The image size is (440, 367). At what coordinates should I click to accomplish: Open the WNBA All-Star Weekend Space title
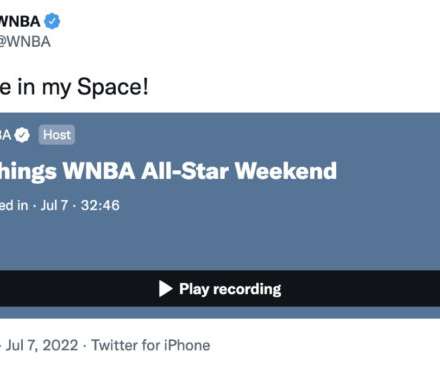tap(168, 171)
